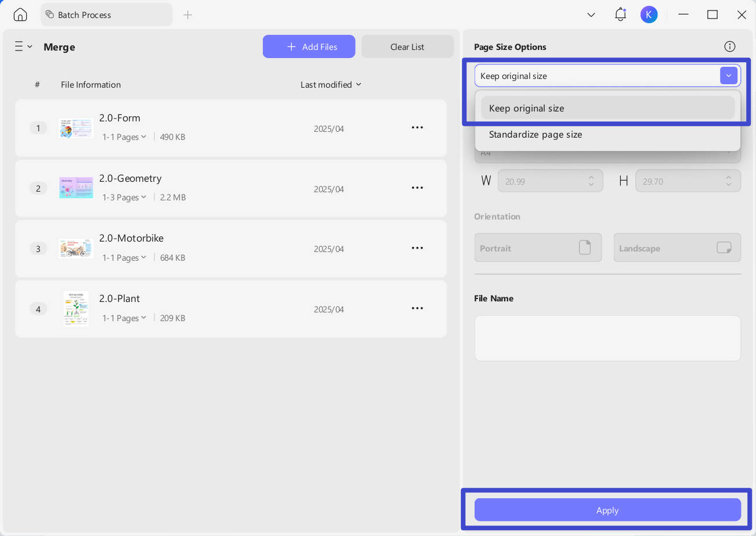Open more options for 2.0-Plant

point(417,308)
